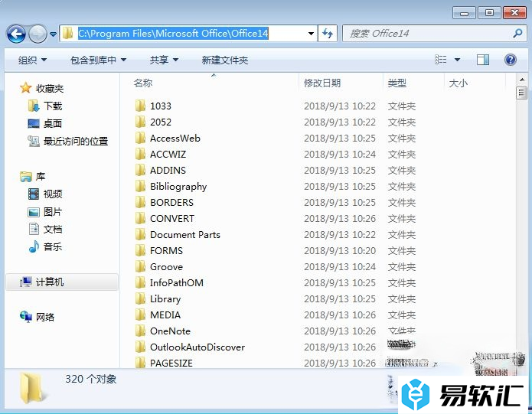Screen dimensions: 532x414
Task: Click the Forward navigation arrow button
Action: 38,34
